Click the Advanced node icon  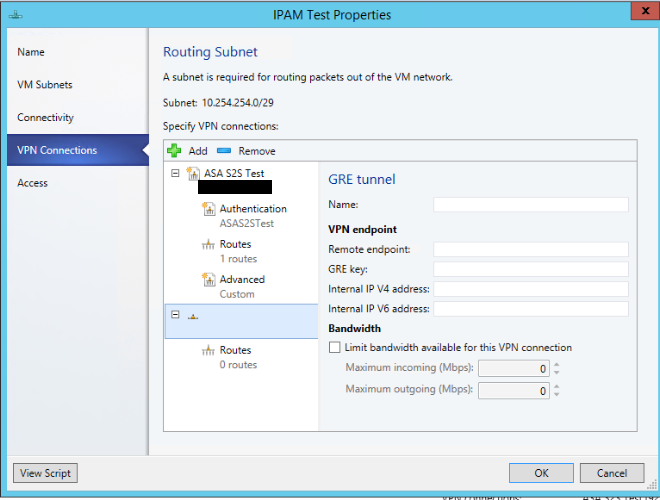(209, 280)
